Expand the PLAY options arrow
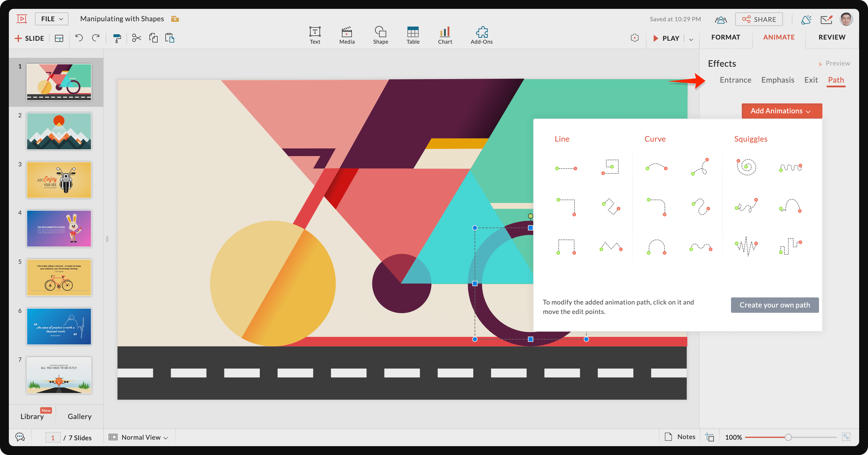The image size is (868, 455). click(691, 39)
